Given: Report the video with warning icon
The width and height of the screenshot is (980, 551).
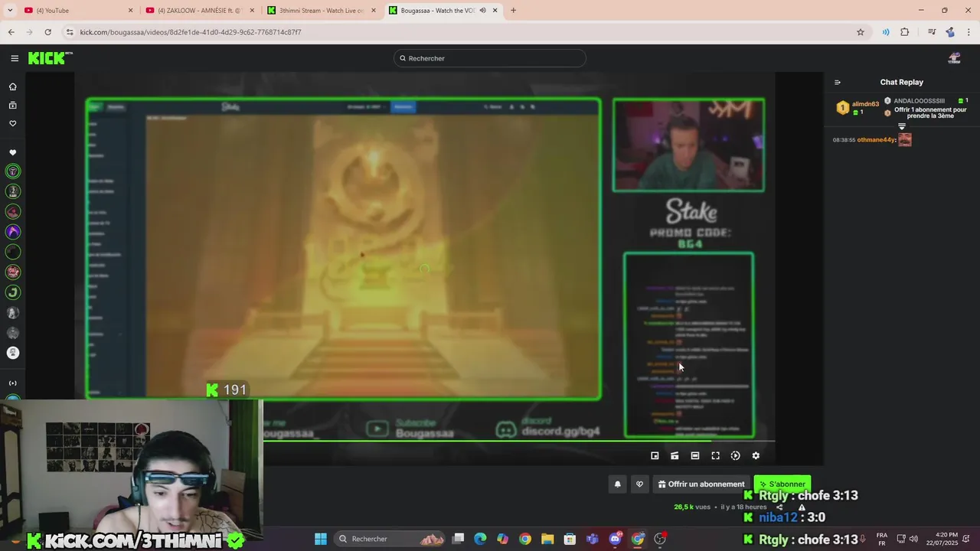Looking at the screenshot, I should click(802, 507).
